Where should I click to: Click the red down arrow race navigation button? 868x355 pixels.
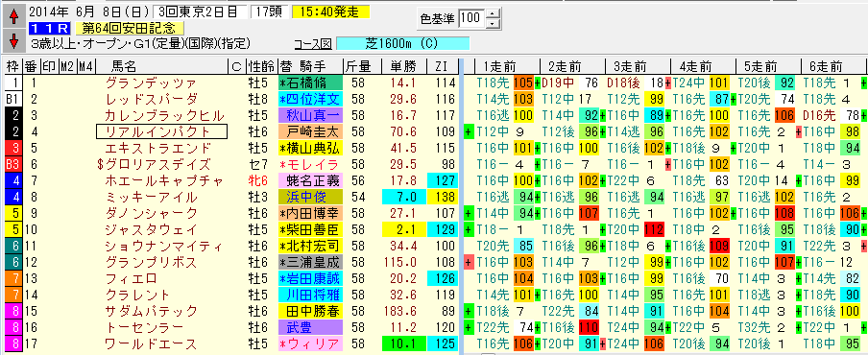(13, 41)
